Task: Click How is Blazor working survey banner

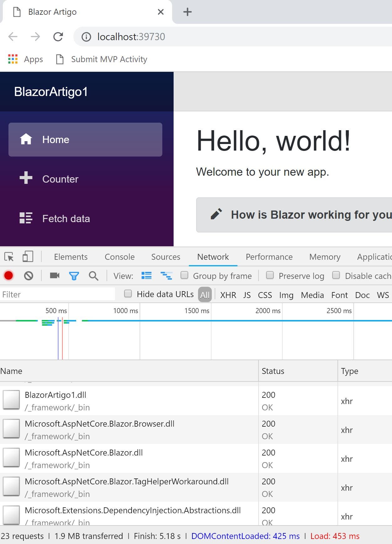Action: (294, 215)
